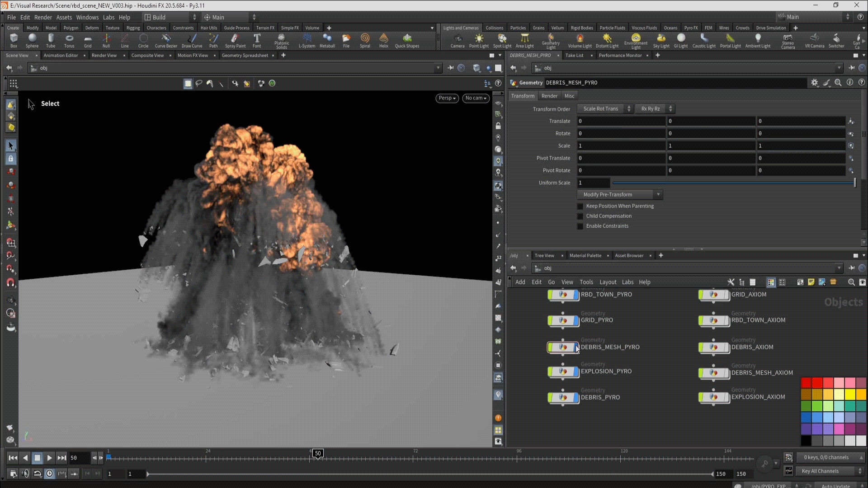Check the Child Compensation option
Screen dimensions: 868x488
point(580,216)
